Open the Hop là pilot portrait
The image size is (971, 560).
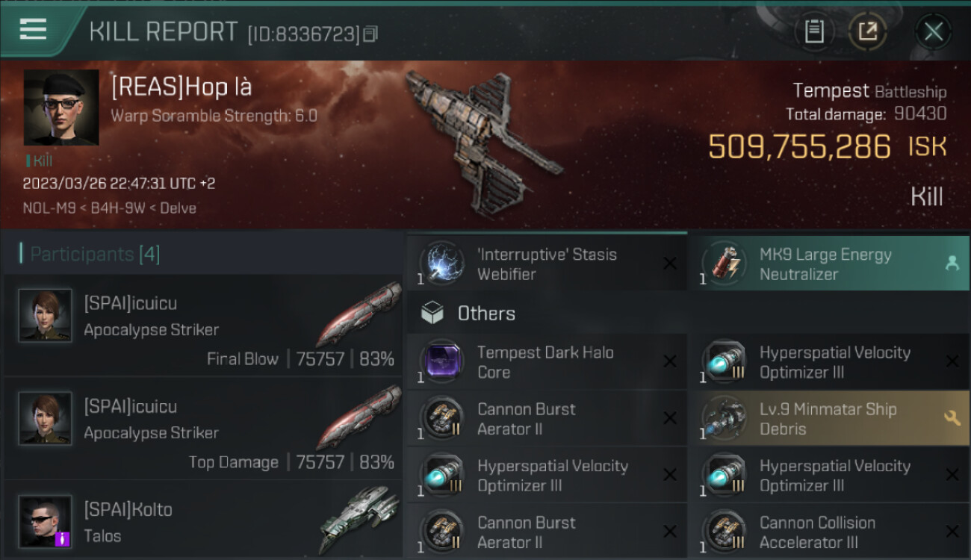(x=61, y=108)
